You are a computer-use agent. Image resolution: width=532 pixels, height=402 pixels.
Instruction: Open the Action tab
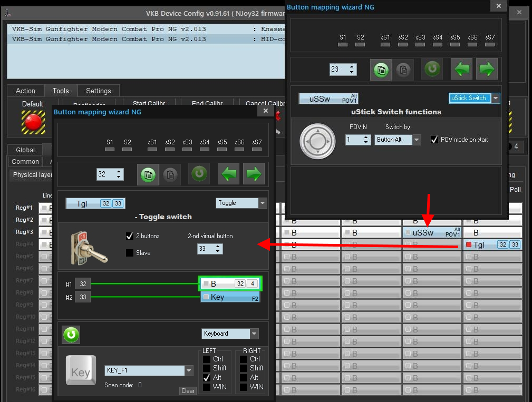(25, 91)
